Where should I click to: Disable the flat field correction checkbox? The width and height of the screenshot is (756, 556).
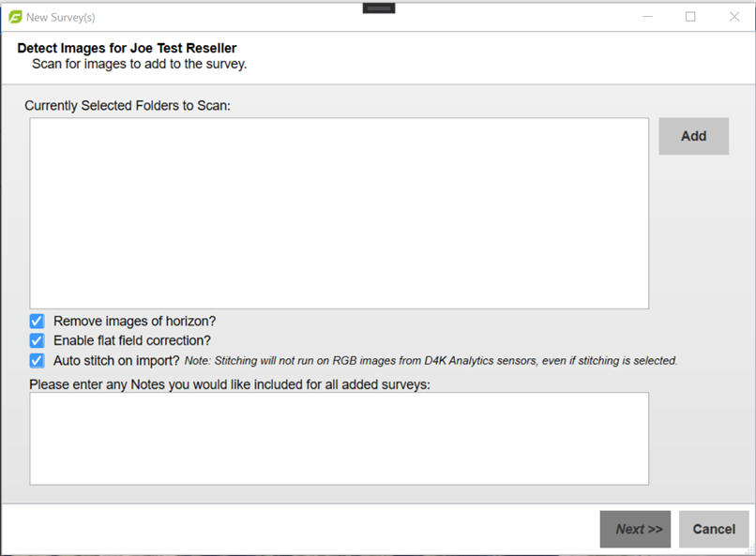pyautogui.click(x=38, y=341)
